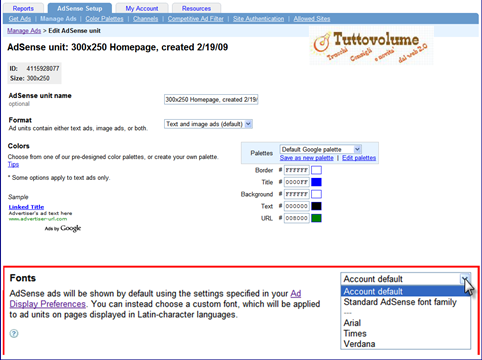Open the Reports tab
Screen dimensions: 482x360
[x=23, y=8]
